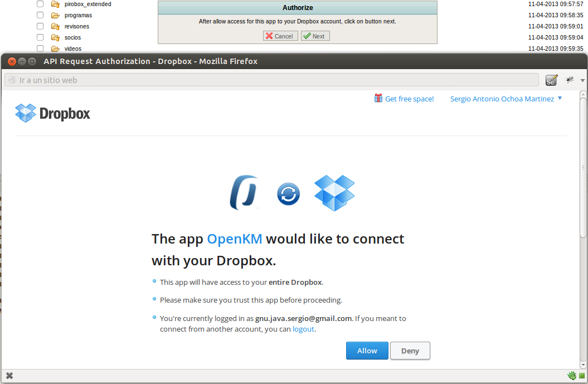
Task: Click the Selenium IDE icon in Firefox toolbar
Action: click(551, 80)
